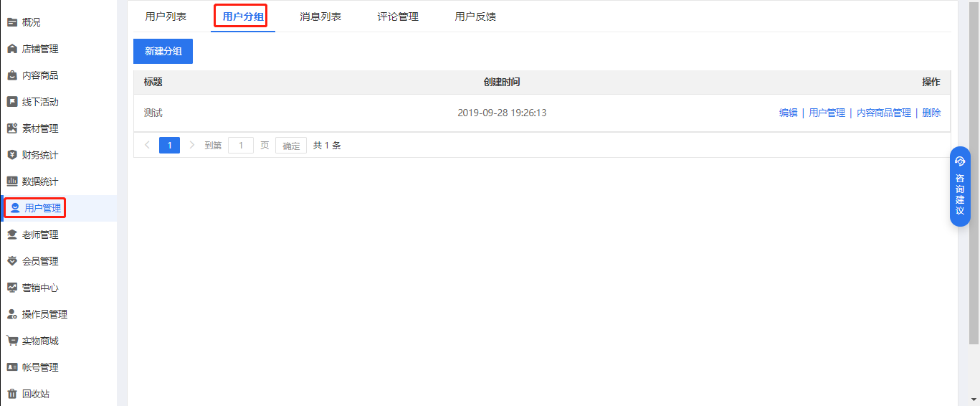Click the 回收站 trash bin icon
The width and height of the screenshot is (980, 406).
(x=12, y=394)
